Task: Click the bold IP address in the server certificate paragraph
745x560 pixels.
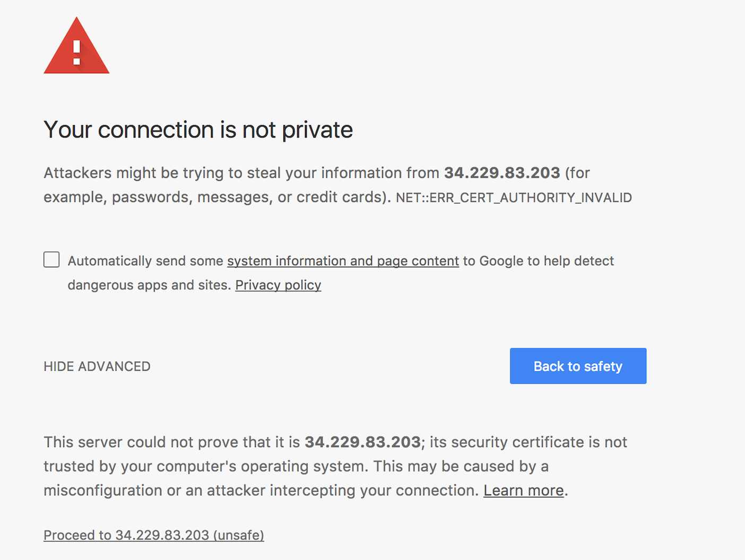Action: pyautogui.click(x=362, y=442)
